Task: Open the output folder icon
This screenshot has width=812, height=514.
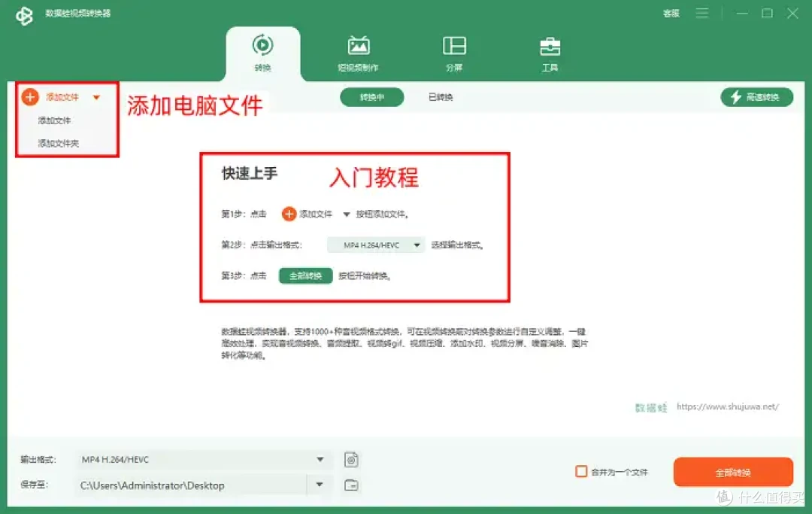Action: pyautogui.click(x=351, y=485)
